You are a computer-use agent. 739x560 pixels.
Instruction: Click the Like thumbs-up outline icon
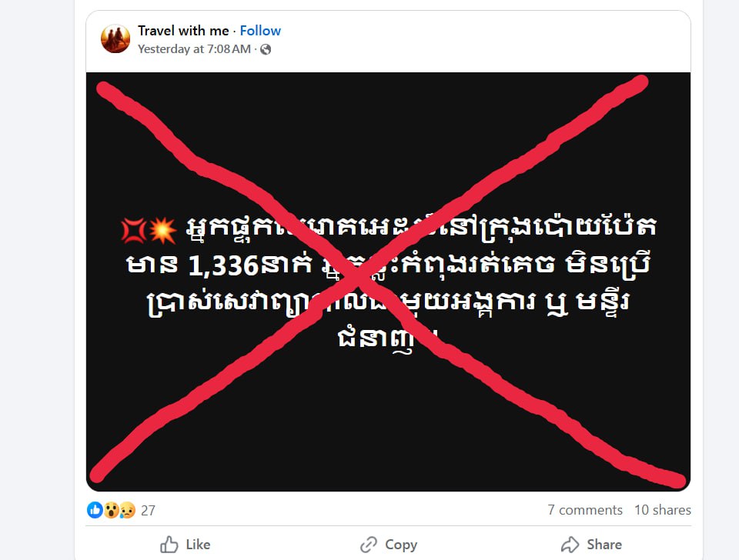point(169,545)
